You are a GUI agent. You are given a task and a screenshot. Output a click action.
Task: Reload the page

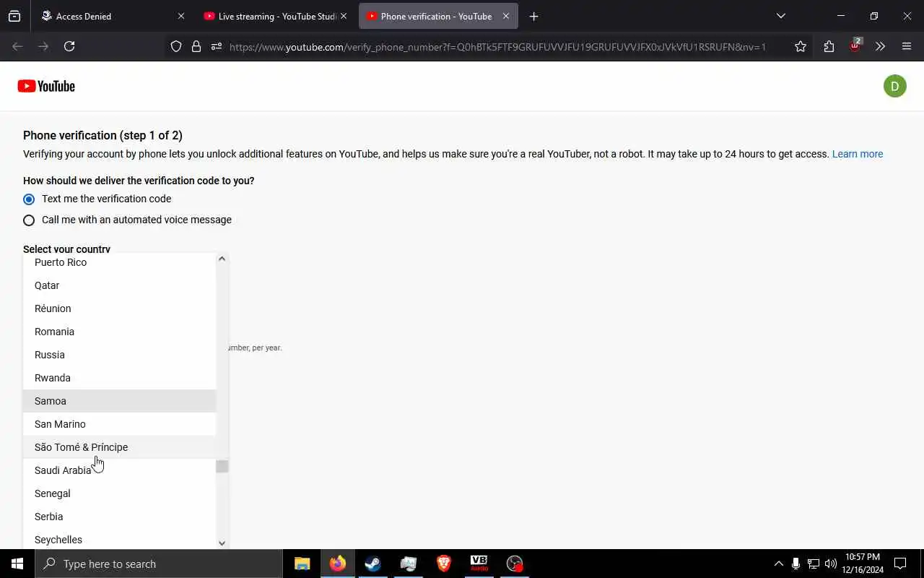pos(69,46)
